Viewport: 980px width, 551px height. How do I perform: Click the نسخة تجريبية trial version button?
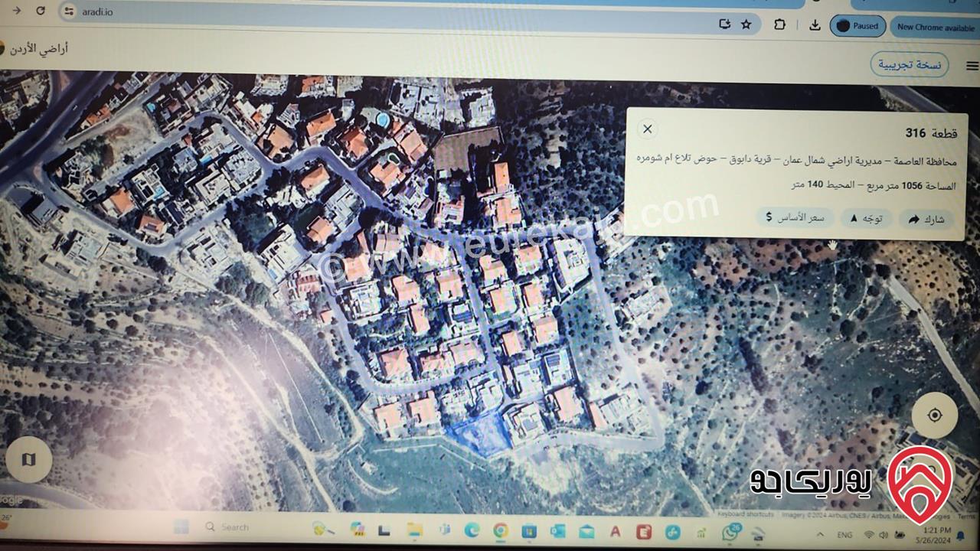pos(909,65)
